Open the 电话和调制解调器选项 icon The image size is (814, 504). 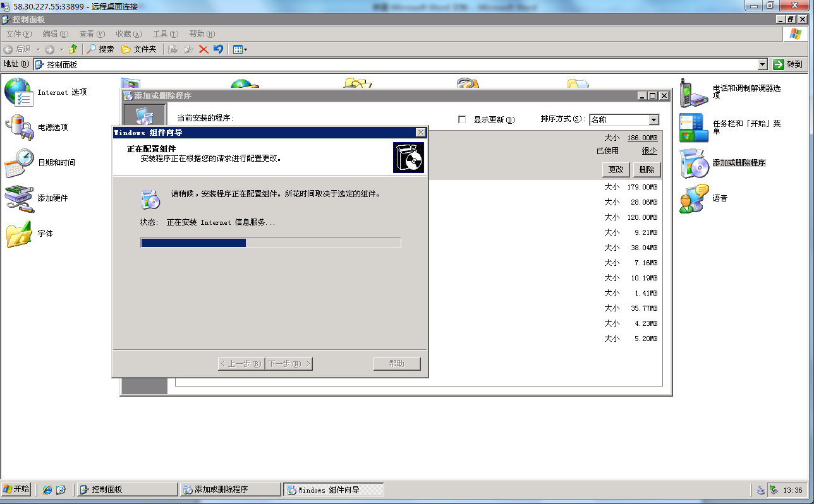pyautogui.click(x=693, y=92)
